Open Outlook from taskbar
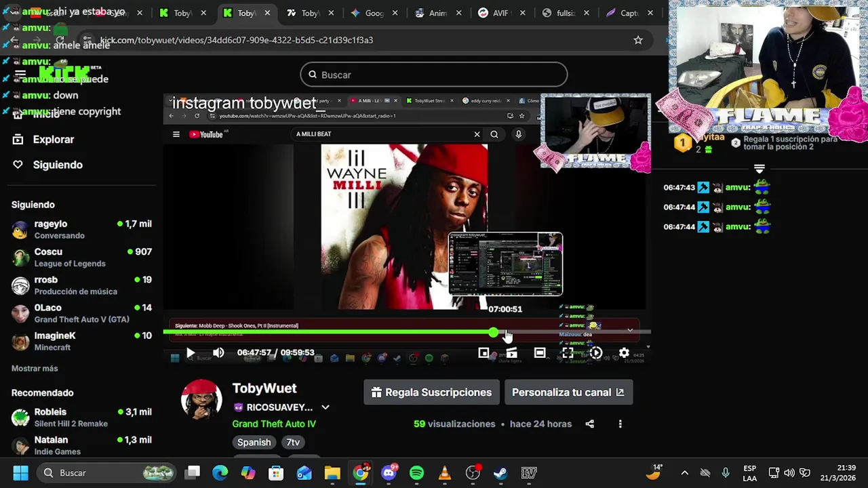 [x=304, y=472]
